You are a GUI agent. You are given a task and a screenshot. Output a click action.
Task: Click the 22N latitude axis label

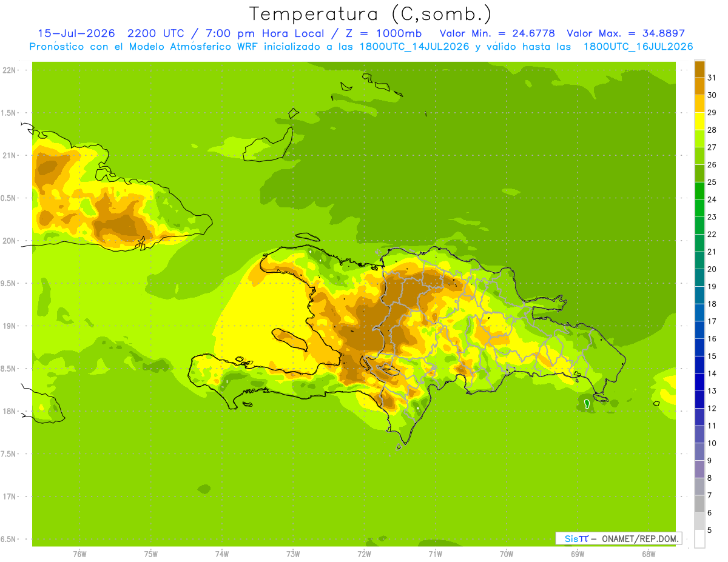click(10, 70)
